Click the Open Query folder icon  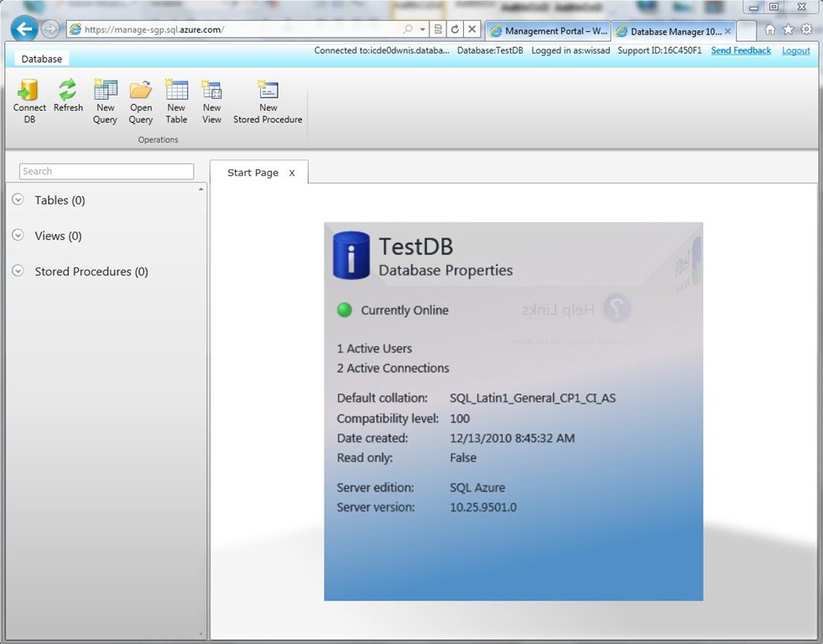141,91
